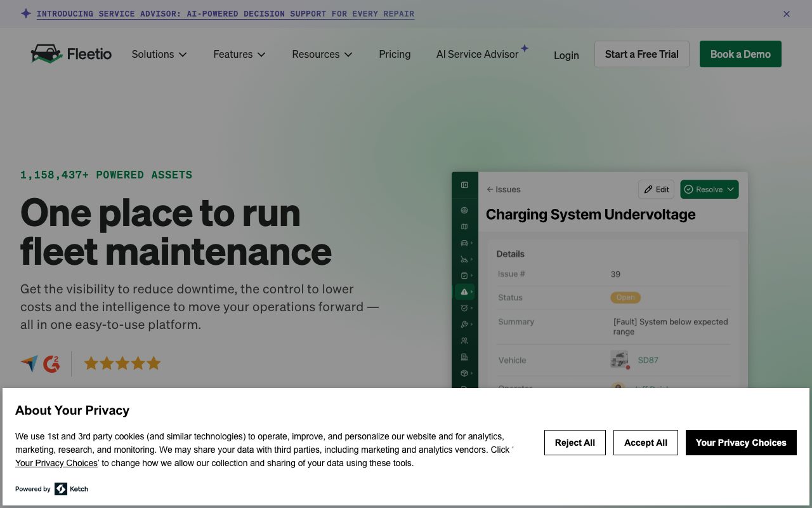Image resolution: width=812 pixels, height=508 pixels.
Task: Click Reject All cookies button
Action: pyautogui.click(x=575, y=443)
